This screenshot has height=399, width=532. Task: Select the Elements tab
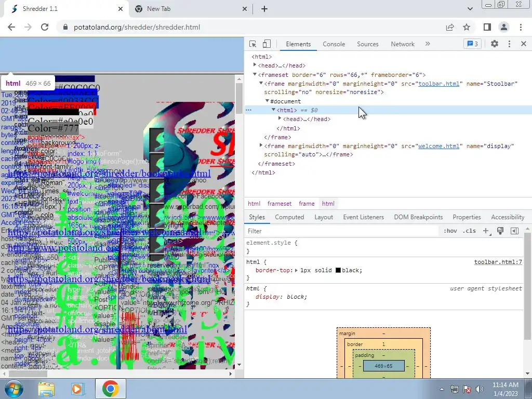298,44
